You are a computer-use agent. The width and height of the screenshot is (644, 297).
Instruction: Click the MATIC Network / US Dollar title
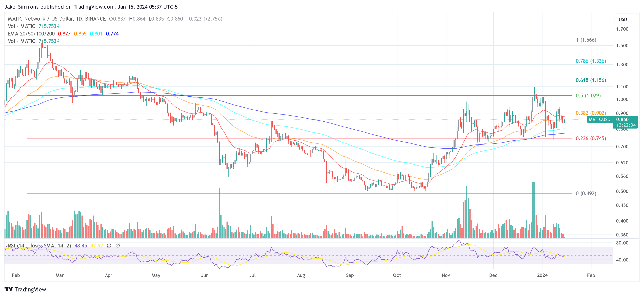coord(57,19)
